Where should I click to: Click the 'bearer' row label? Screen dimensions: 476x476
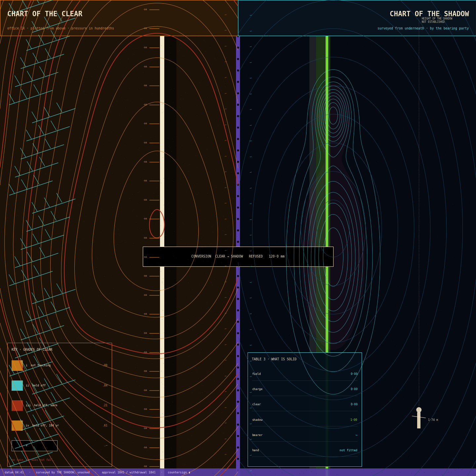coord(257,435)
